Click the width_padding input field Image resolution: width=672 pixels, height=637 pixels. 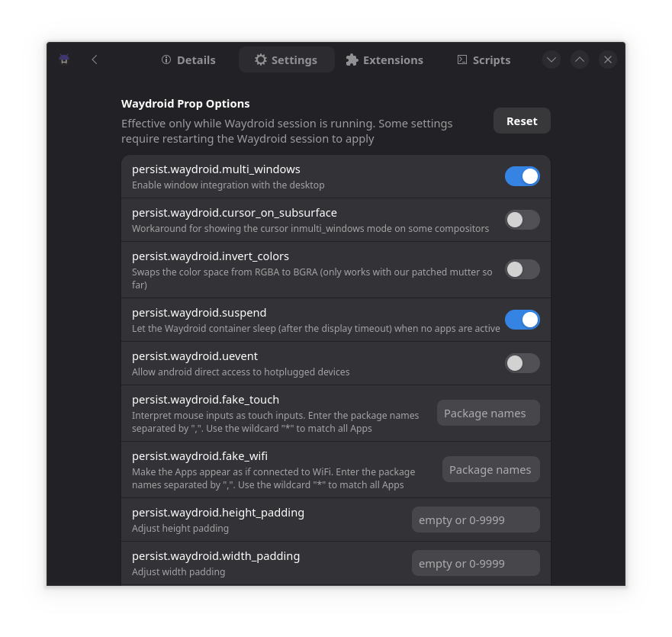point(475,563)
